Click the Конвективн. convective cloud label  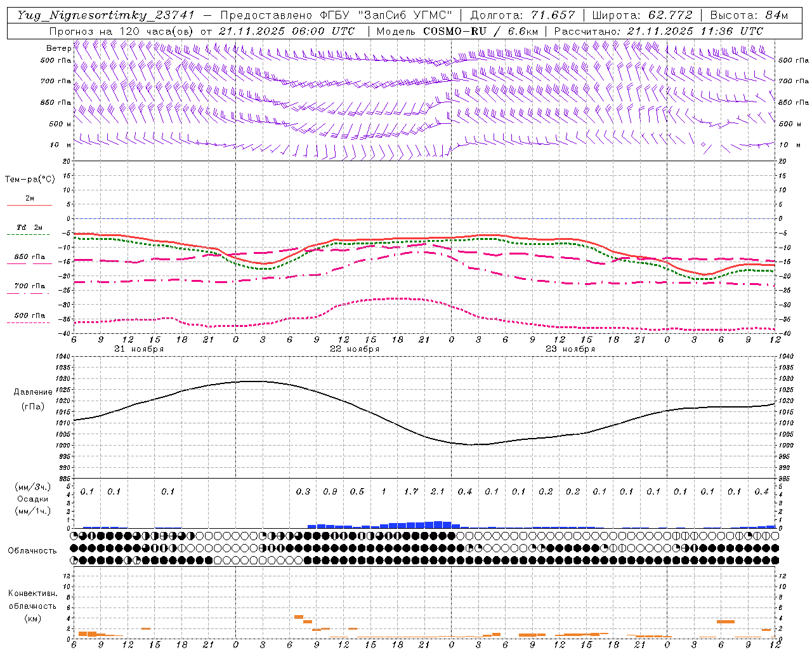(32, 594)
